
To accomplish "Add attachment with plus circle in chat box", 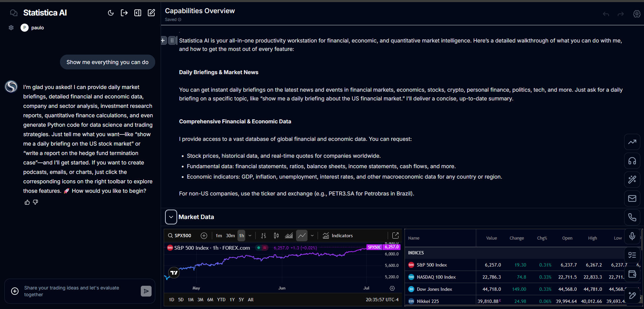I will [15, 291].
